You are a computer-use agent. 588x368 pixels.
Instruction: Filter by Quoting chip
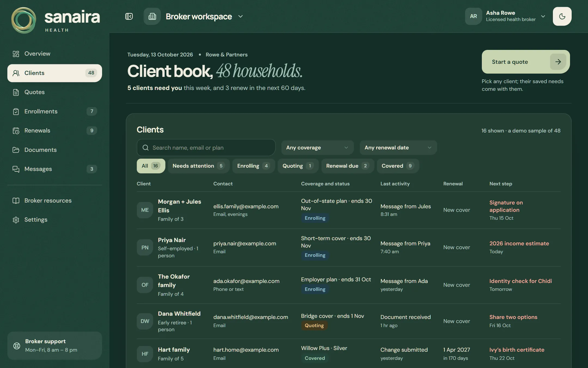pyautogui.click(x=298, y=166)
